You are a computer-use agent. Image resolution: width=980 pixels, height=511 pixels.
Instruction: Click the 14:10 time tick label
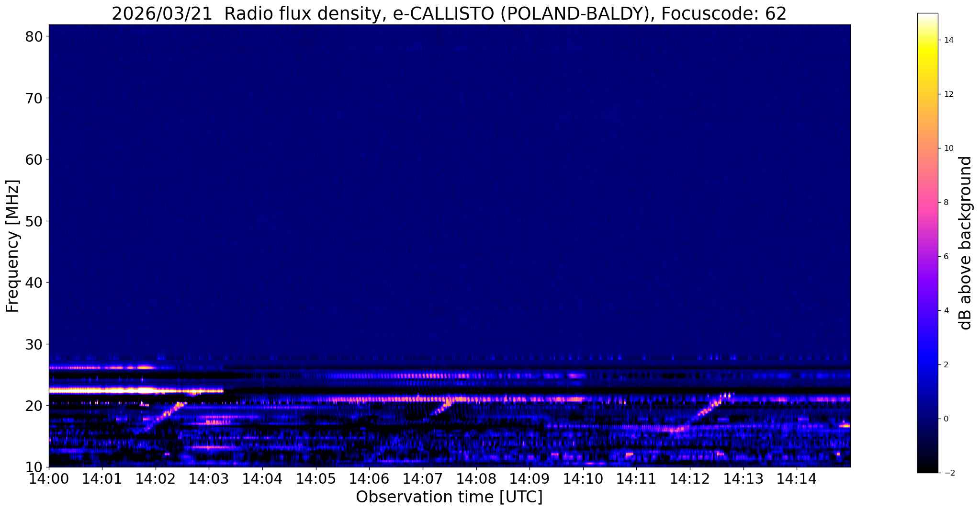coord(583,478)
